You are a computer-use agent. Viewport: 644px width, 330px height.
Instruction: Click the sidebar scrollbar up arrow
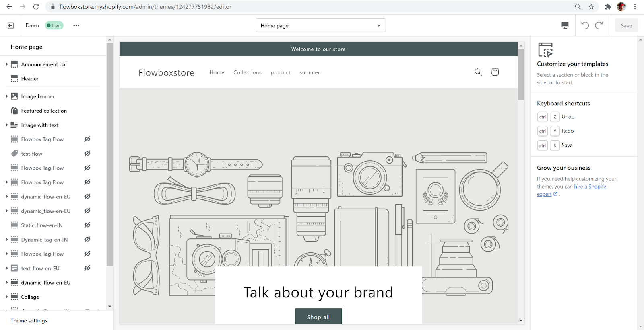109,39
